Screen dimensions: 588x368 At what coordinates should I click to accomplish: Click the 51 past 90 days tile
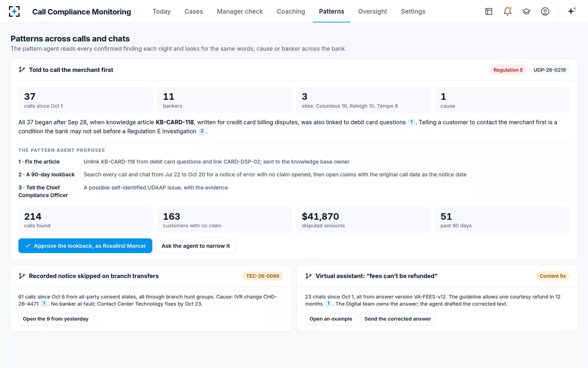point(502,220)
